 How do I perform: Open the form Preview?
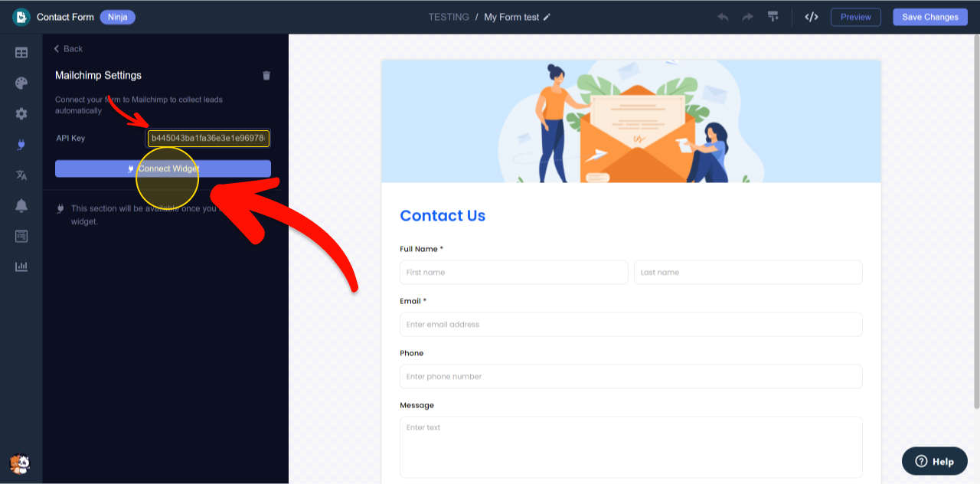coord(855,17)
